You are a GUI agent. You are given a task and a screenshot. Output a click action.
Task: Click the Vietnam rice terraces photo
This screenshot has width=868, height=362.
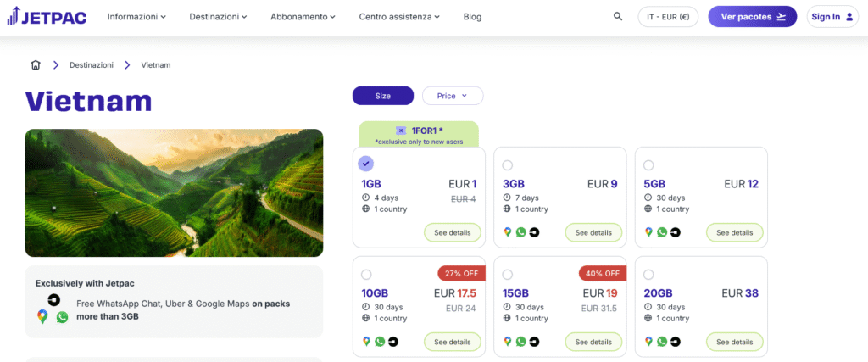coord(174,192)
